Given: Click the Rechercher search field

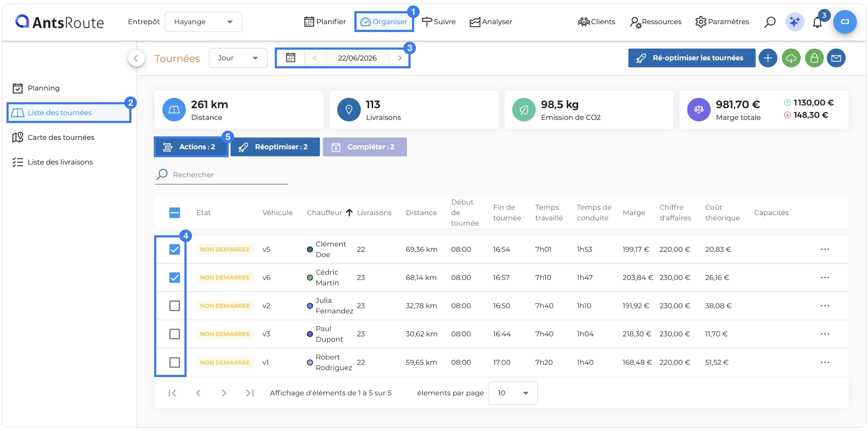Looking at the screenshot, I should pyautogui.click(x=221, y=175).
